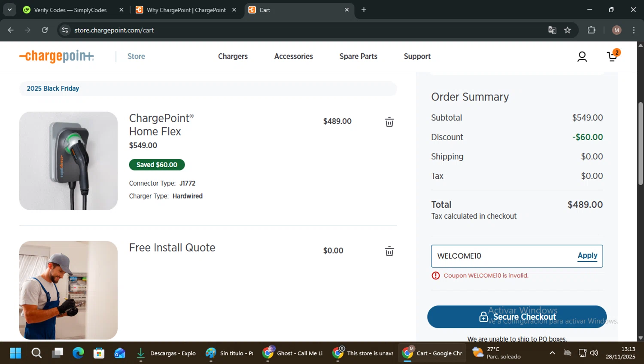Open the shopping cart icon in header
The image size is (644, 364).
[x=613, y=56]
